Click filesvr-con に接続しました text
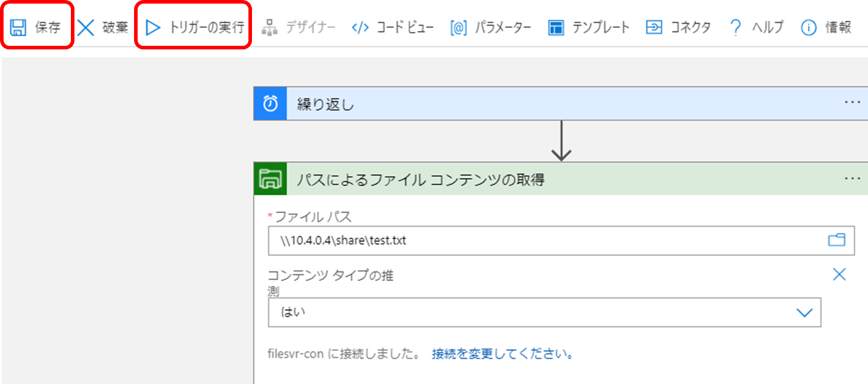Viewport: 868px width, 384px height. (346, 354)
